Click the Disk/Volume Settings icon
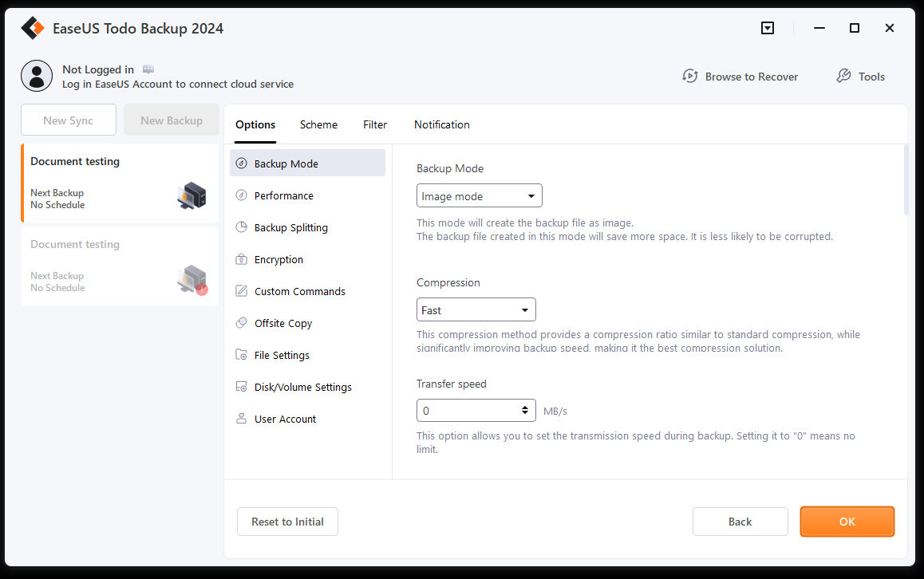Viewport: 924px width, 579px height. (x=241, y=386)
